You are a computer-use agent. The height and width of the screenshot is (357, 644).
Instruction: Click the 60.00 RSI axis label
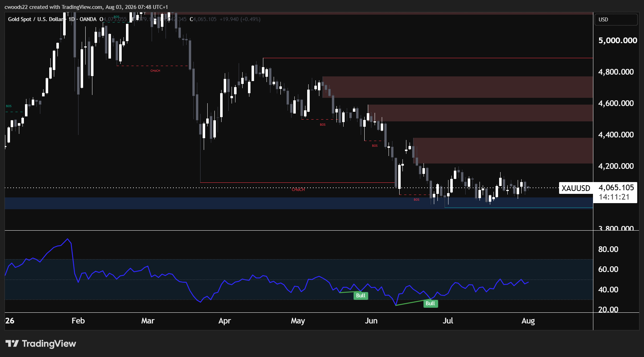pyautogui.click(x=608, y=269)
